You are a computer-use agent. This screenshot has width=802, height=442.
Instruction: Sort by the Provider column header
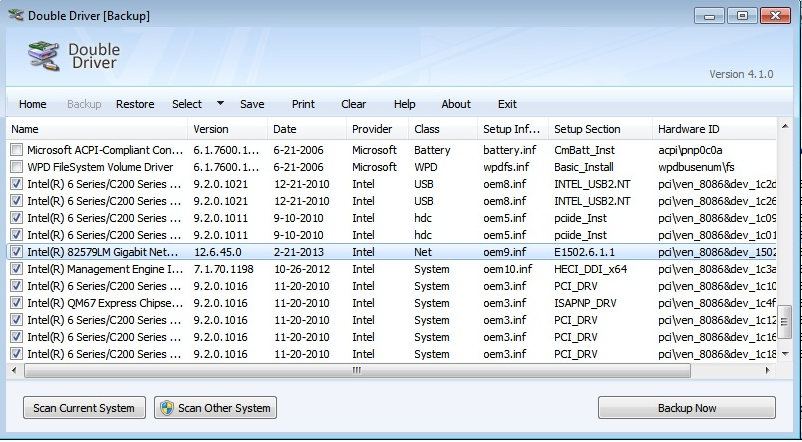(377, 129)
